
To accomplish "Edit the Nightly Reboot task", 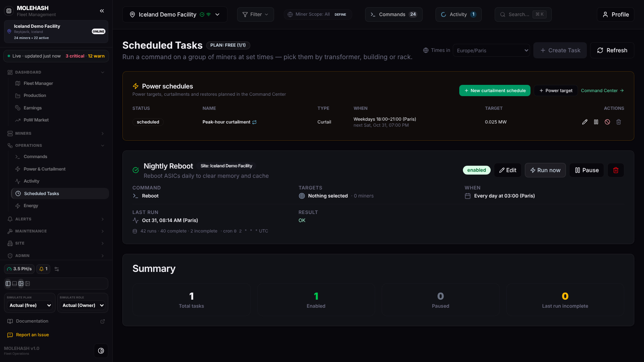I will [508, 170].
